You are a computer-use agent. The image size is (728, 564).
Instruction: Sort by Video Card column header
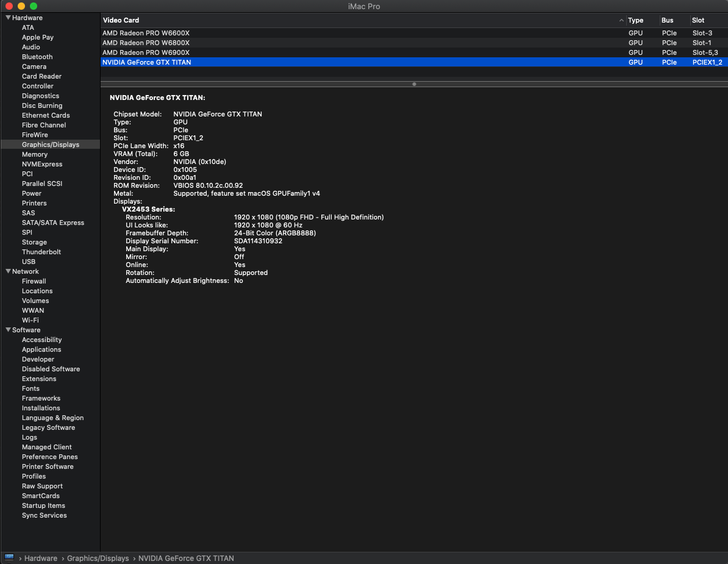coord(362,20)
